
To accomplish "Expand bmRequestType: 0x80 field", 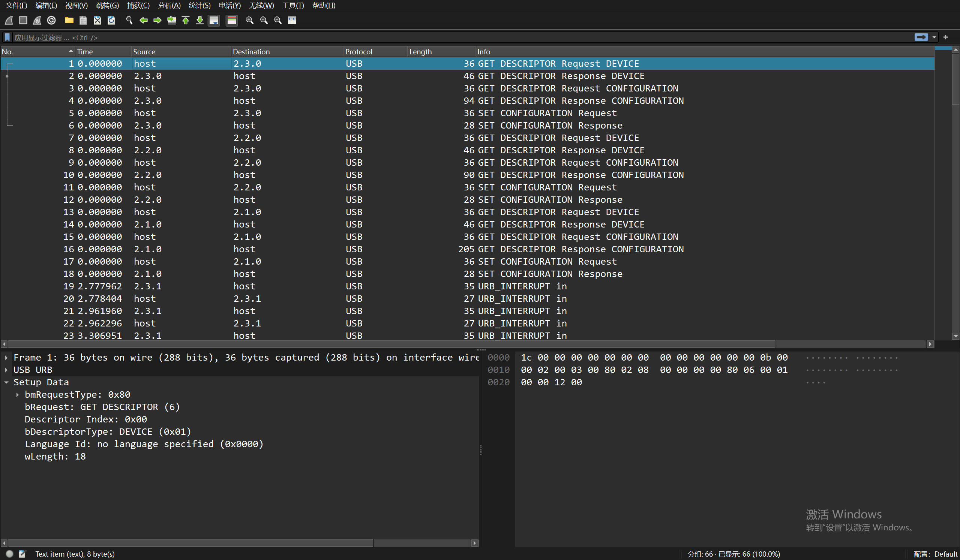I will pos(18,395).
